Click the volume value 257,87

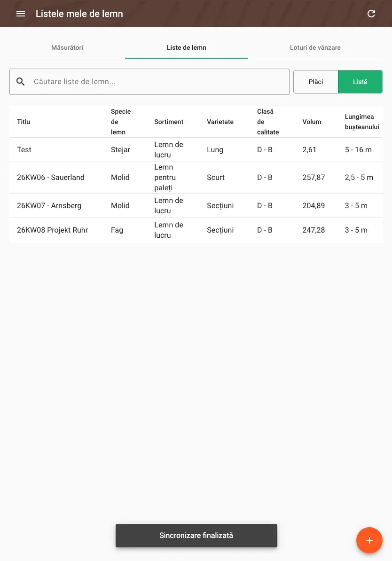click(314, 178)
